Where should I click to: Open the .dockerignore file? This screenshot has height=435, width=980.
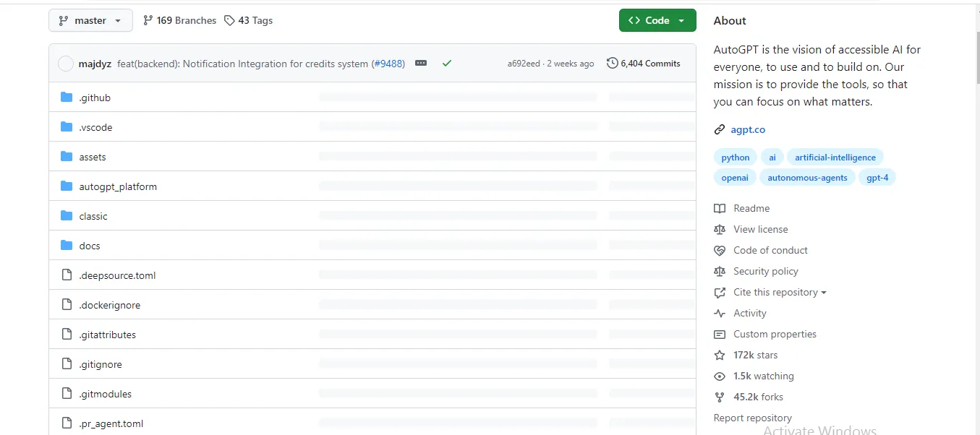pos(110,305)
